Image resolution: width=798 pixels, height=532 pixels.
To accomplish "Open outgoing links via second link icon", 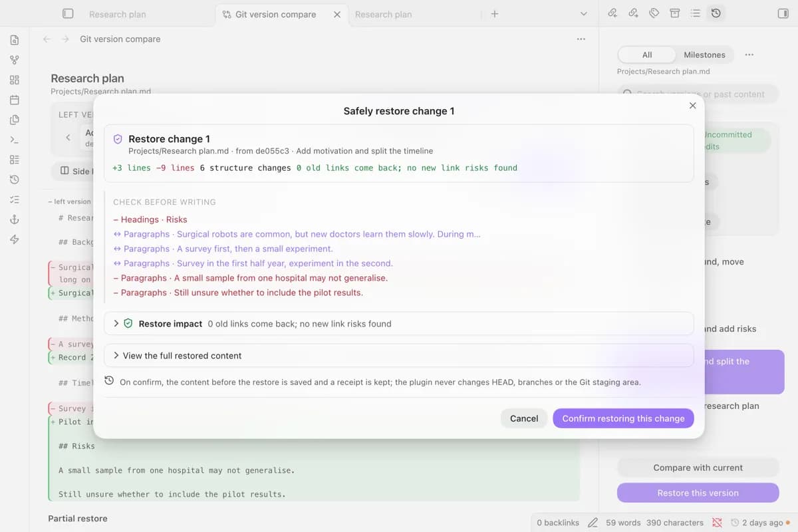I will (x=634, y=13).
